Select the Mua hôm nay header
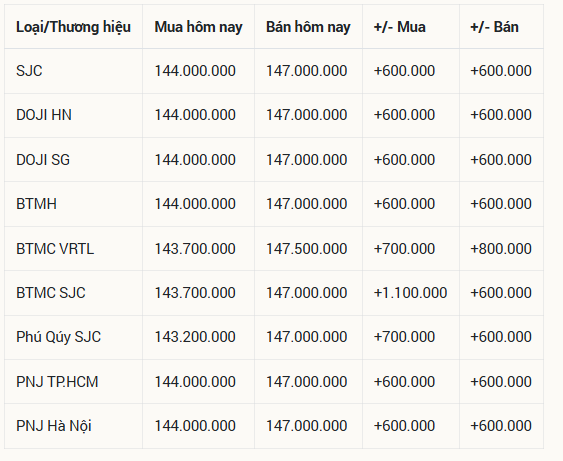This screenshot has width=563, height=461. [x=199, y=27]
